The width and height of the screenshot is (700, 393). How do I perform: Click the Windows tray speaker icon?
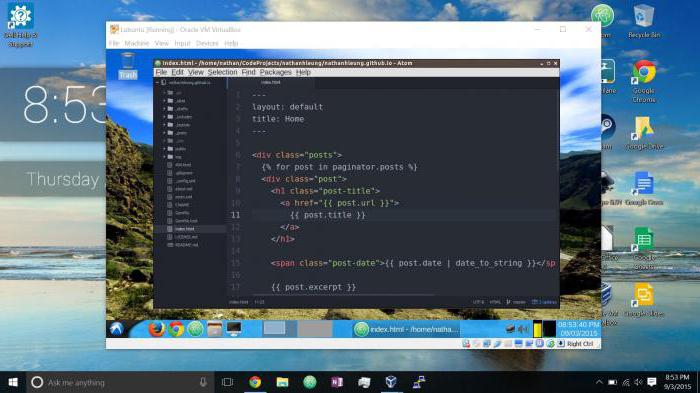tap(639, 383)
